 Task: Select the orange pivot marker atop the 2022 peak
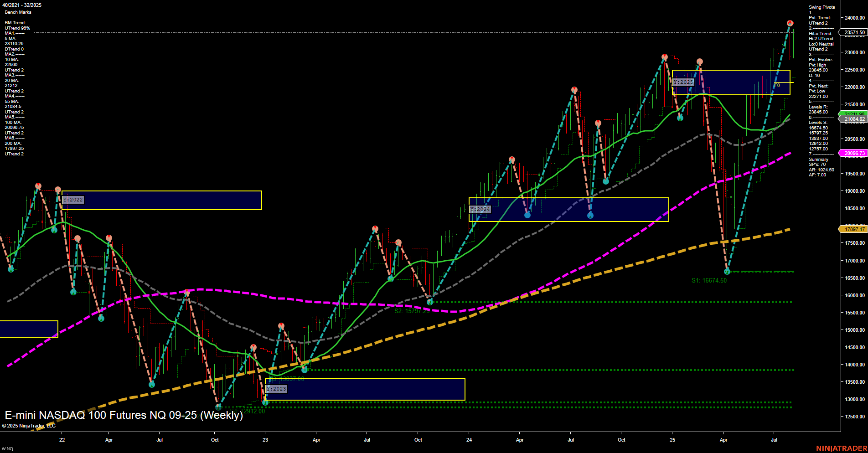(38, 185)
